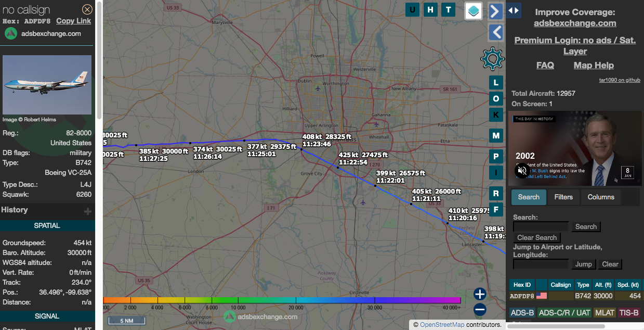
Task: Switch to the Columns tab
Action: click(x=601, y=197)
